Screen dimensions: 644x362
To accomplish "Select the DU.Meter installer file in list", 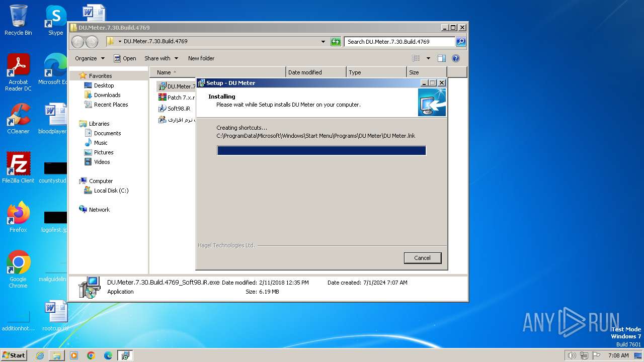I will coord(177,86).
